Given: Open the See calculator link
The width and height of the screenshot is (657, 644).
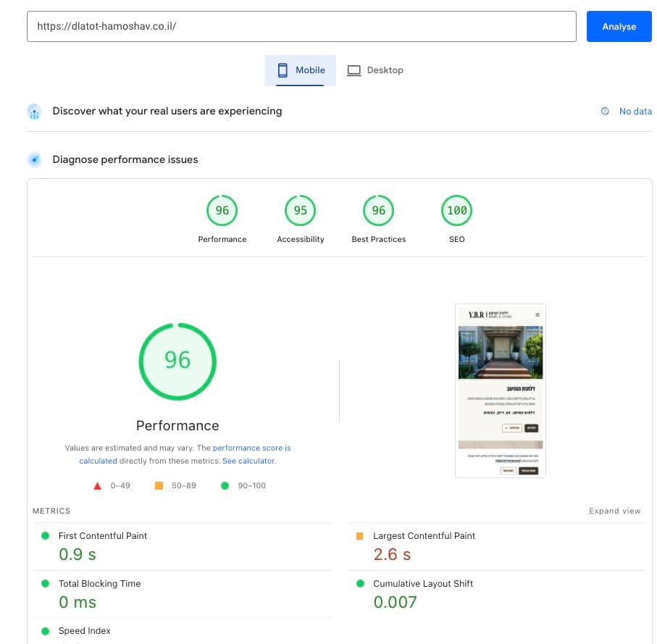Looking at the screenshot, I should 248,461.
